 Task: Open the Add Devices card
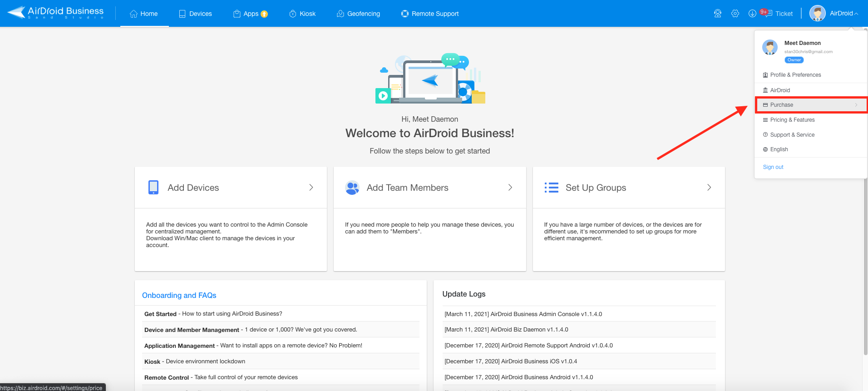click(231, 188)
